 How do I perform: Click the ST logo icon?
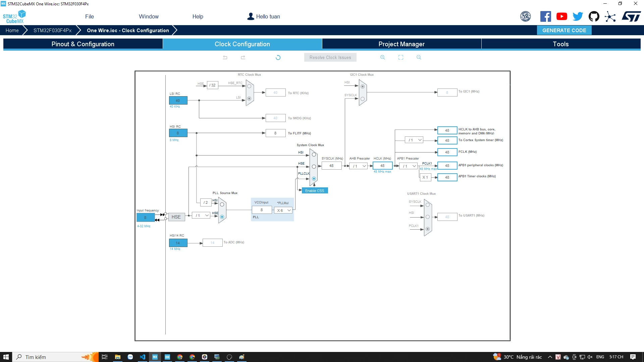(x=631, y=16)
